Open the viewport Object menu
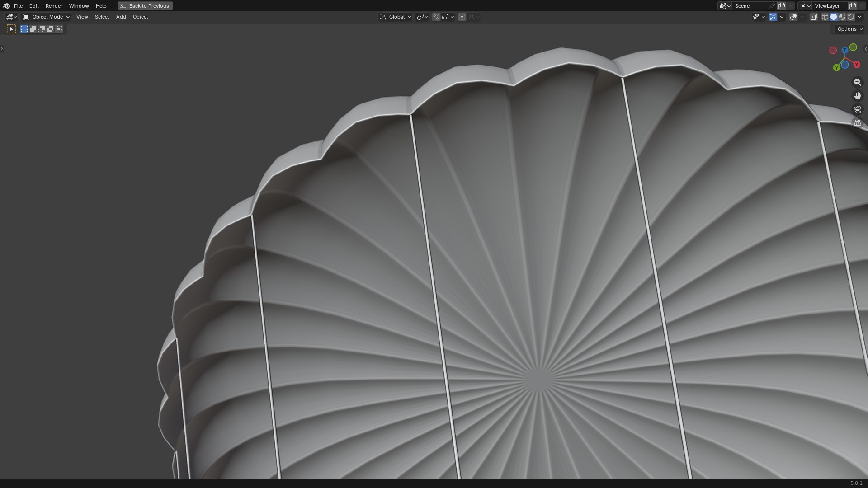The width and height of the screenshot is (868, 488). tap(140, 17)
